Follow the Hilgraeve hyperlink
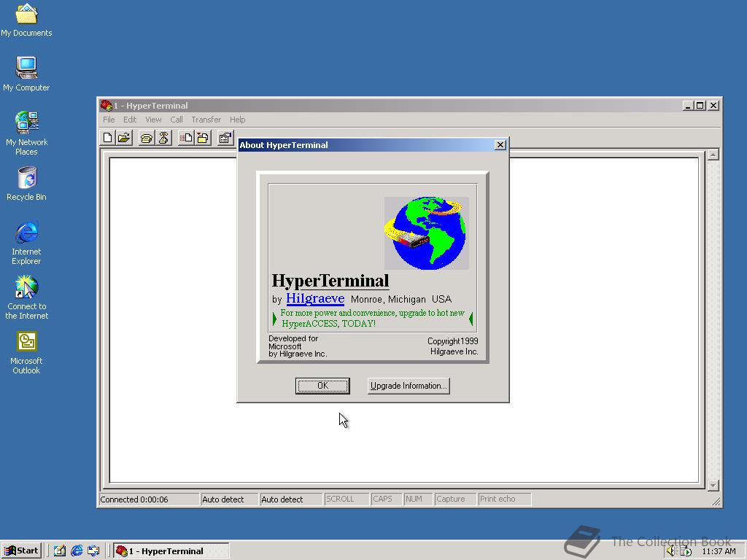Screen dimensions: 747x560 [x=315, y=298]
